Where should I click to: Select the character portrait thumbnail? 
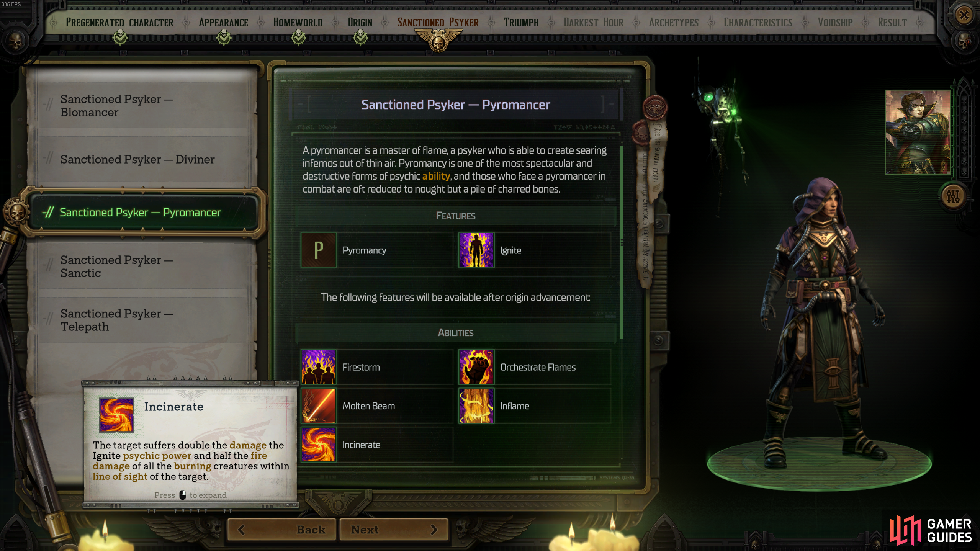pos(918,132)
